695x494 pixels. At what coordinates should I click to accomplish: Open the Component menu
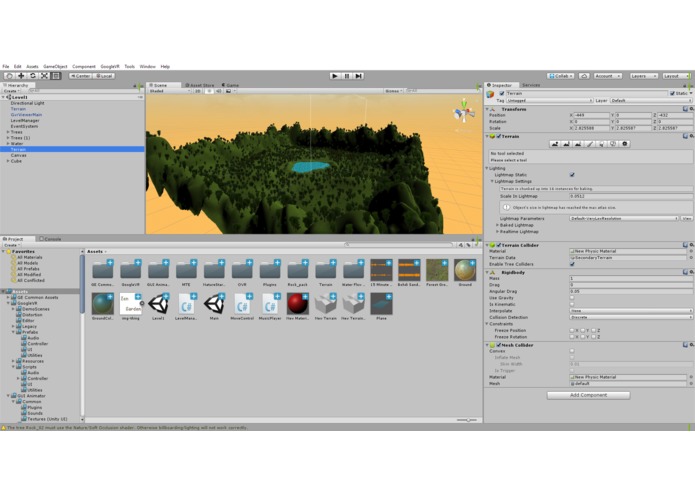pos(84,66)
